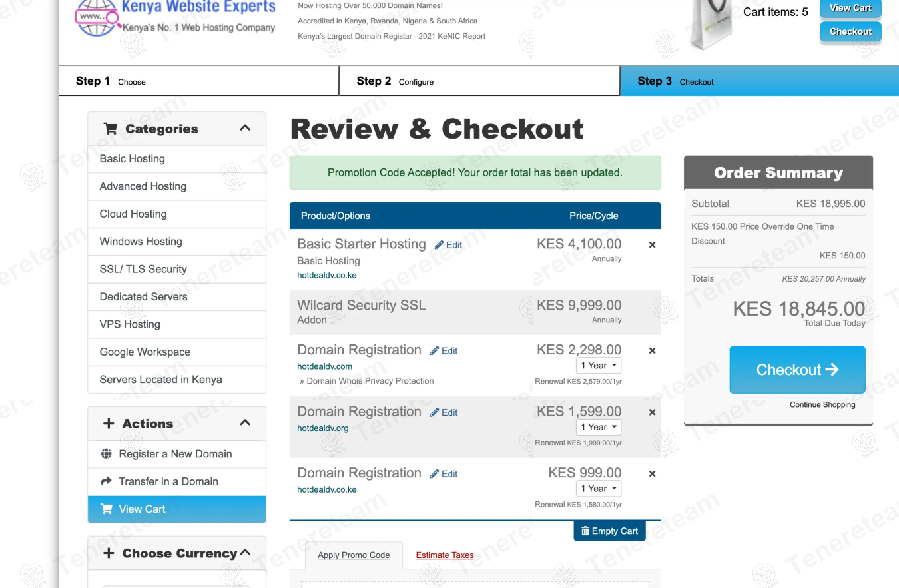Remove Basic Starter Hosting with the X icon

tap(652, 245)
